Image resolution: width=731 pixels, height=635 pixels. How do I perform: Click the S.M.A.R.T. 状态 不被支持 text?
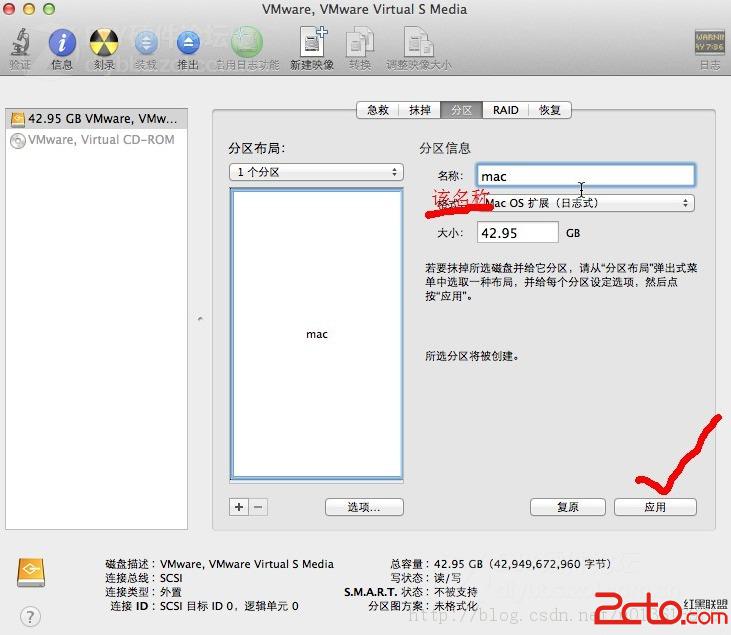pyautogui.click(x=411, y=592)
